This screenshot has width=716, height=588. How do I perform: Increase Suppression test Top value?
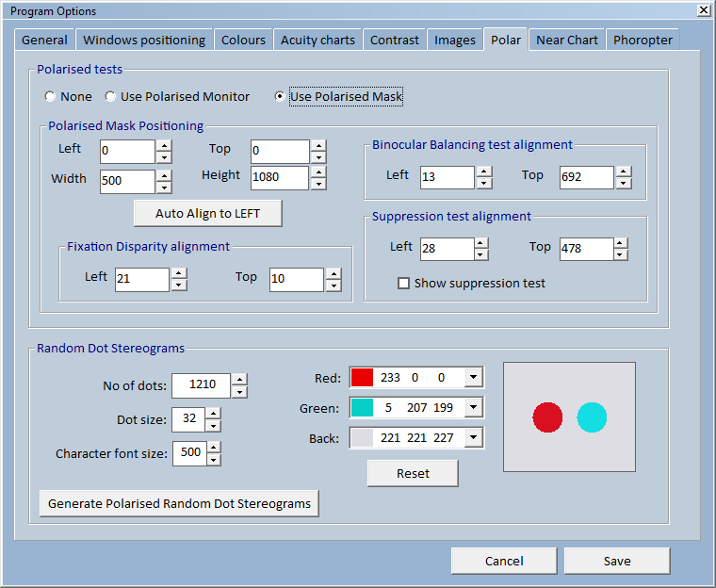[621, 243]
